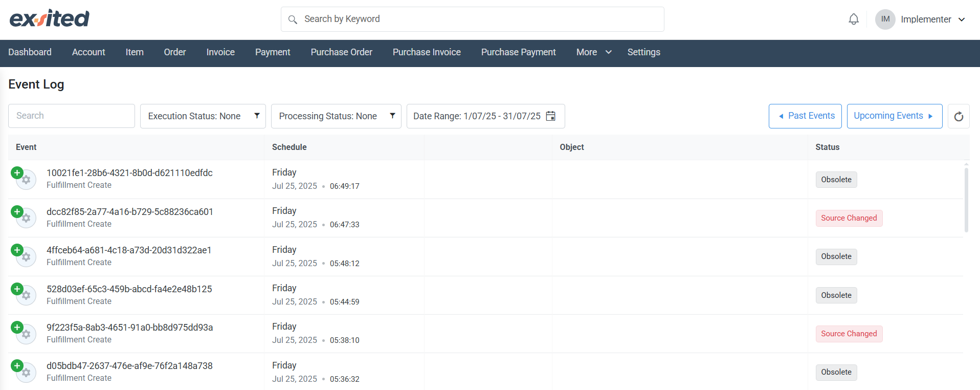Show Past Events
Image resolution: width=980 pixels, height=390 pixels.
(805, 116)
